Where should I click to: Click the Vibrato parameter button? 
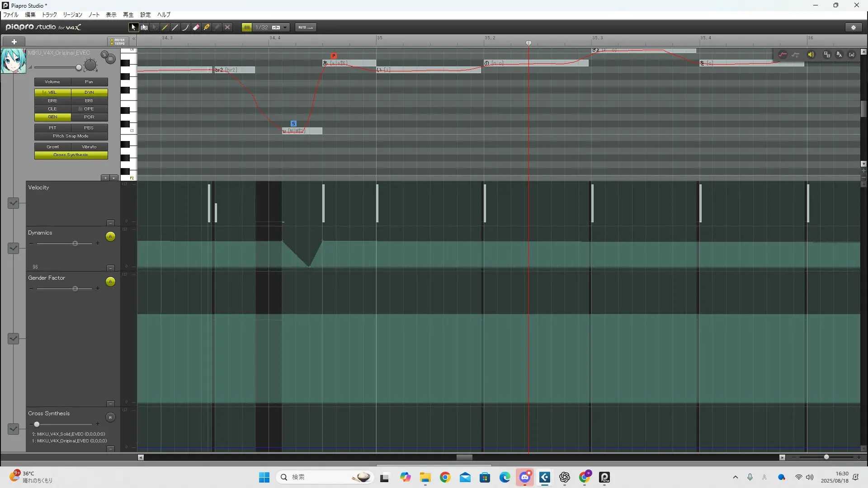(89, 147)
